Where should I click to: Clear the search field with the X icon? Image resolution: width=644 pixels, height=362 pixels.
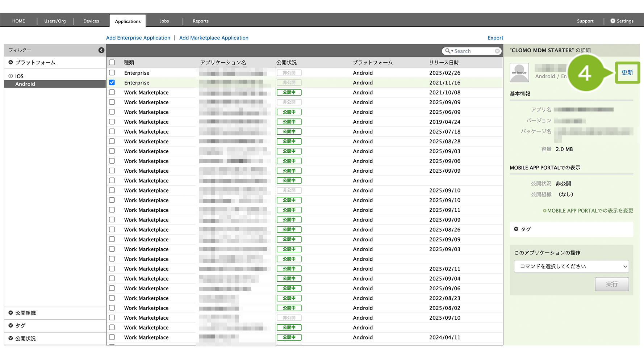point(497,51)
